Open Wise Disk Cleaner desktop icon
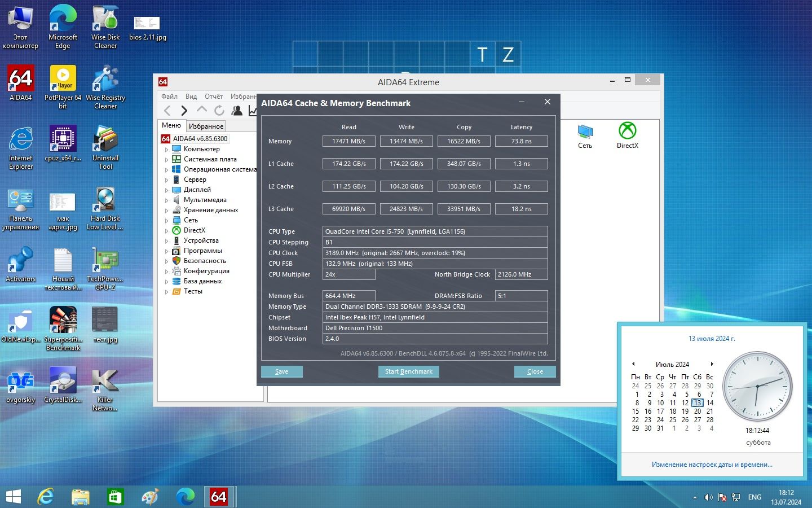Viewport: 812px width, 508px height. [x=105, y=27]
